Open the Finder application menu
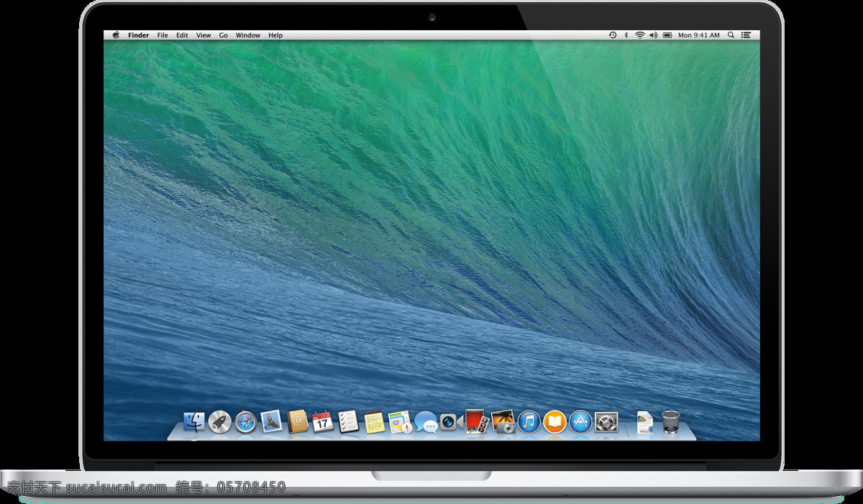 139,35
